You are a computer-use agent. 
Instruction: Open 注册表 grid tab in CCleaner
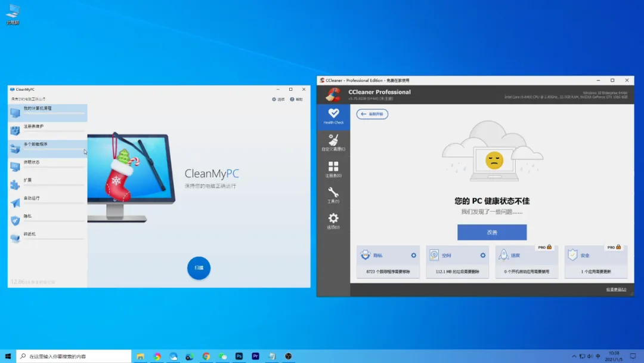(333, 169)
